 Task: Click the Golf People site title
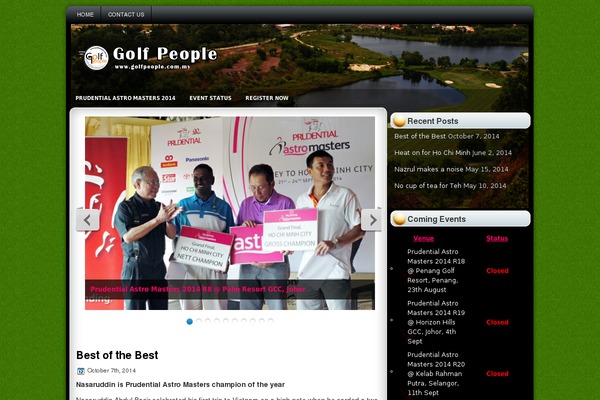point(165,54)
